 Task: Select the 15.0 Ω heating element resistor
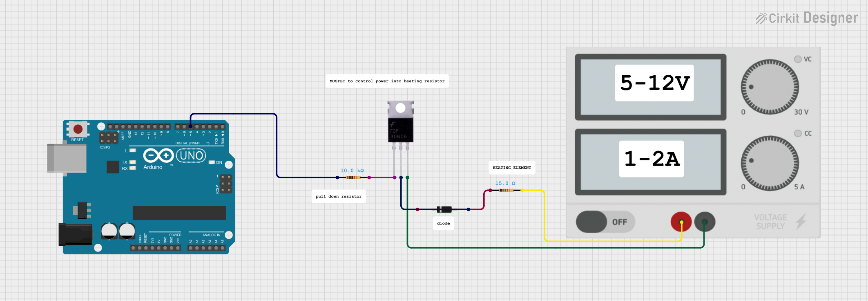506,190
